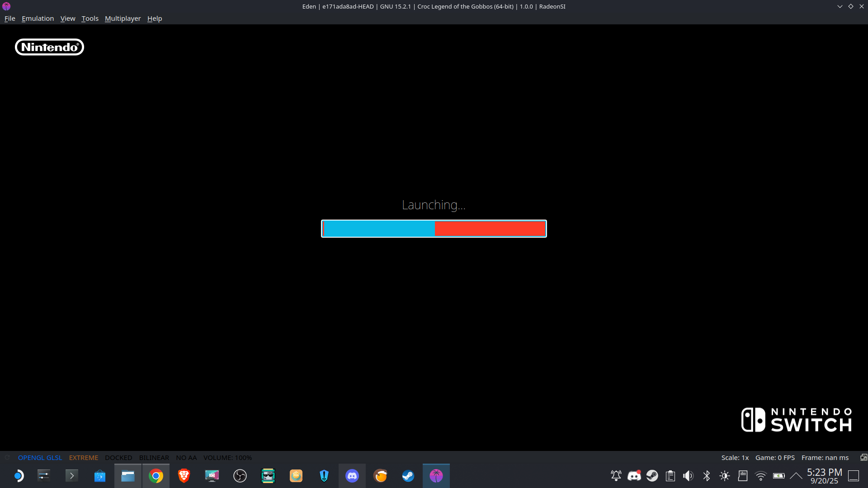The width and height of the screenshot is (868, 488).
Task: Open the NO AA anti-aliasing selector
Action: 186,458
